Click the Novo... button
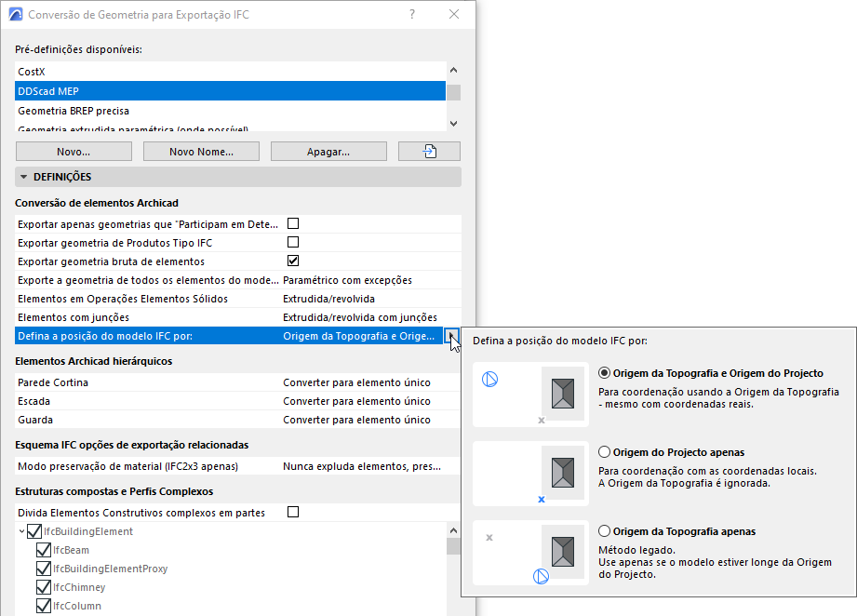857x616 pixels. (74, 152)
